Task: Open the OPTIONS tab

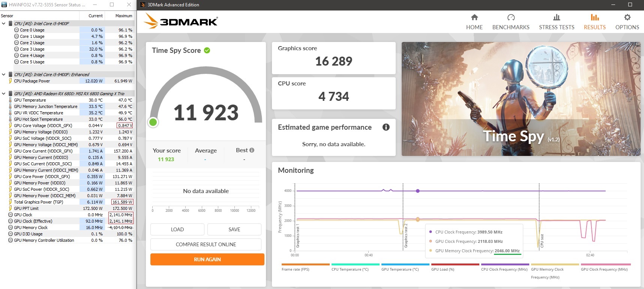Action: [627, 22]
